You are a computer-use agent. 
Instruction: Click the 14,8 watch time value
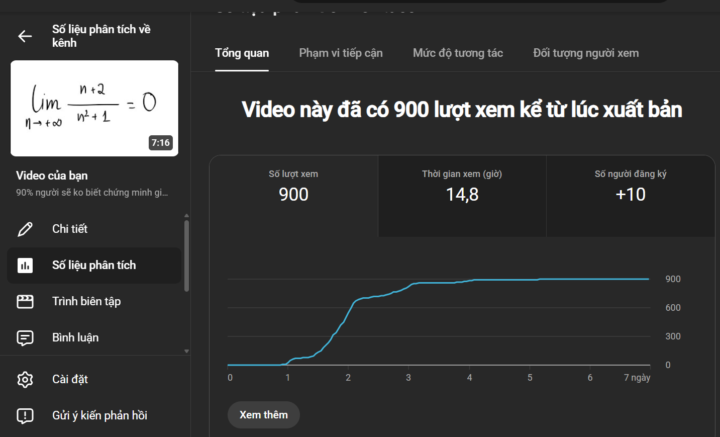(x=462, y=195)
